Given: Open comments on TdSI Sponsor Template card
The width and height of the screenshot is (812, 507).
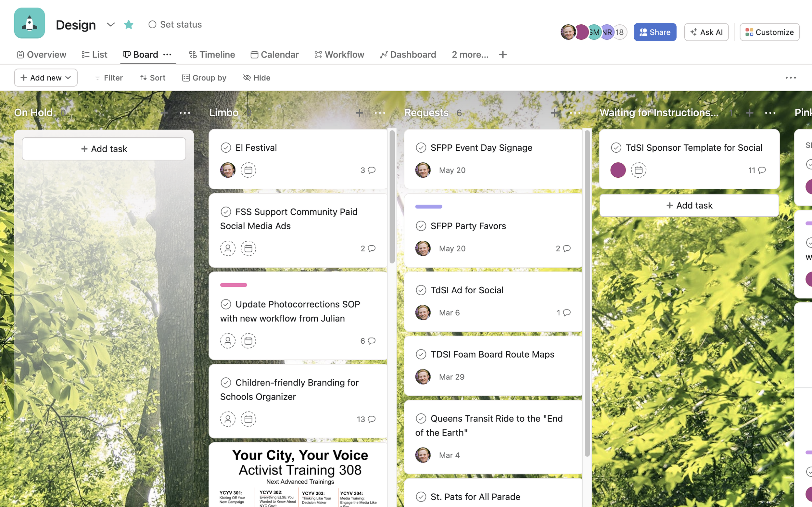Looking at the screenshot, I should tap(757, 170).
